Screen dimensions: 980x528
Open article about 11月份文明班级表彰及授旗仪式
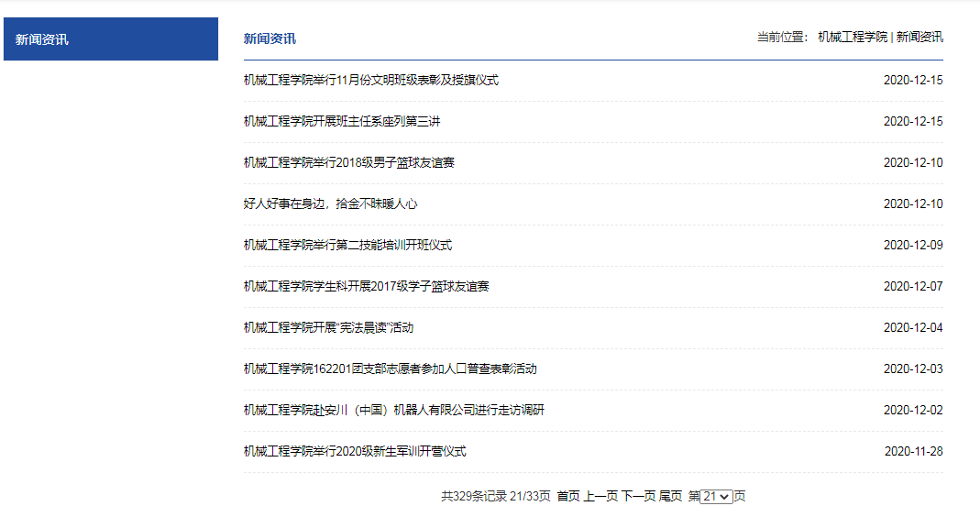click(370, 81)
